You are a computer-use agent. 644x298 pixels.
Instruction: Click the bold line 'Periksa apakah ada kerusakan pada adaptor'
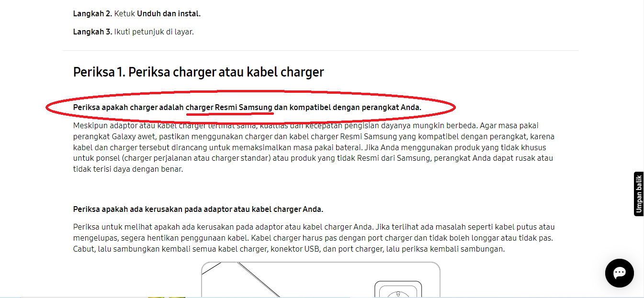click(198, 209)
